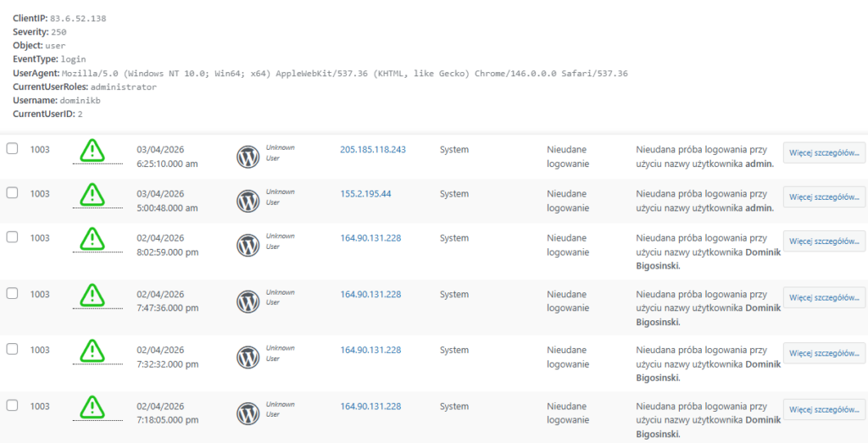Select the checkbox of the 8:02:59.000 pm row
Viewport: 868px width, 443px height.
pyautogui.click(x=12, y=237)
